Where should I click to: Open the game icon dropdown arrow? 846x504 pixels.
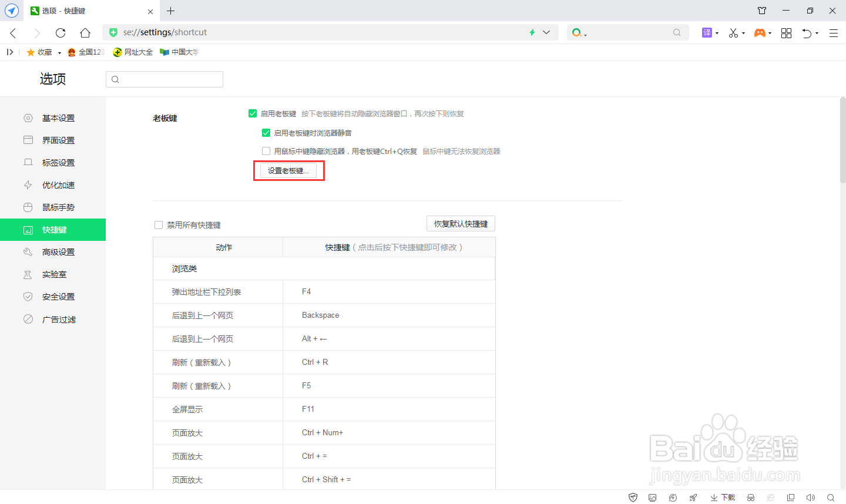point(770,33)
